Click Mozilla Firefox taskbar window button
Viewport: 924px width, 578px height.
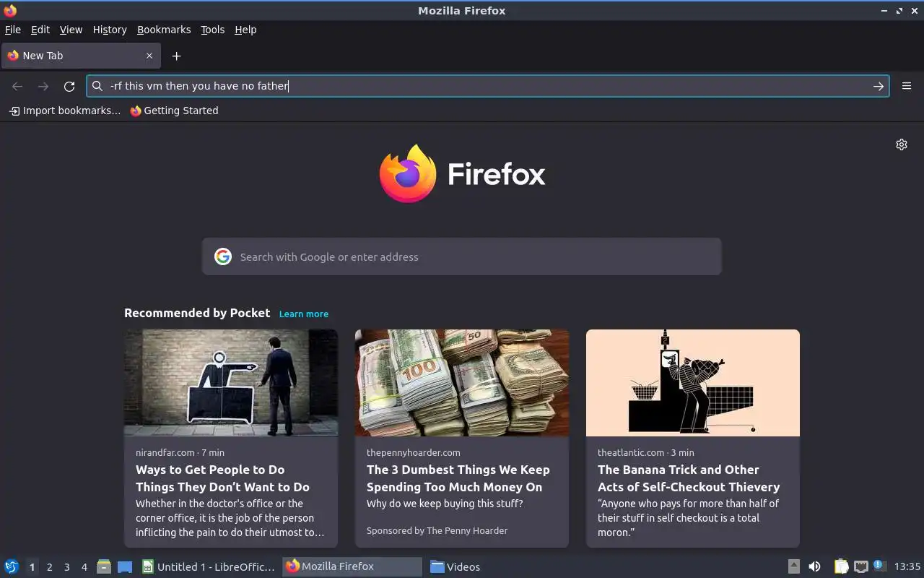click(352, 566)
